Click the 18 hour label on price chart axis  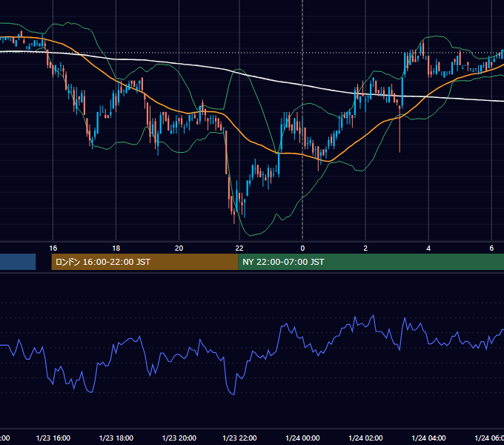click(116, 248)
